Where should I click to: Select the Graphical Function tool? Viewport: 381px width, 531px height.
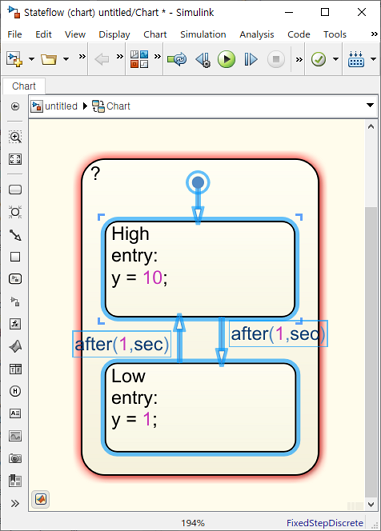(x=15, y=324)
